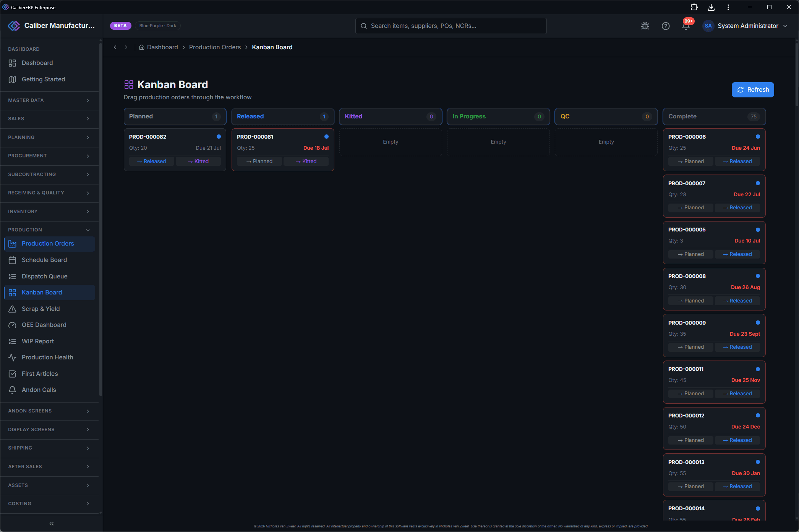Expand the Receiving & Quality section
Viewport: 799px width, 532px height.
pyautogui.click(x=49, y=193)
